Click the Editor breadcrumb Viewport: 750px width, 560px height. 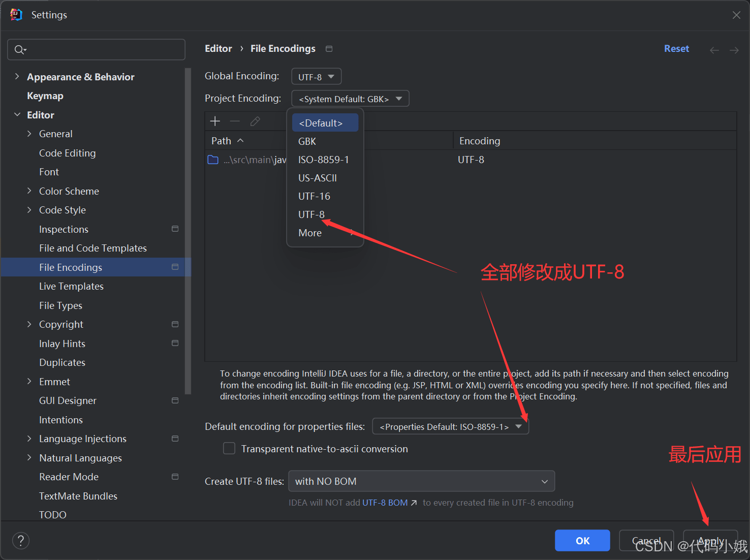pos(218,49)
